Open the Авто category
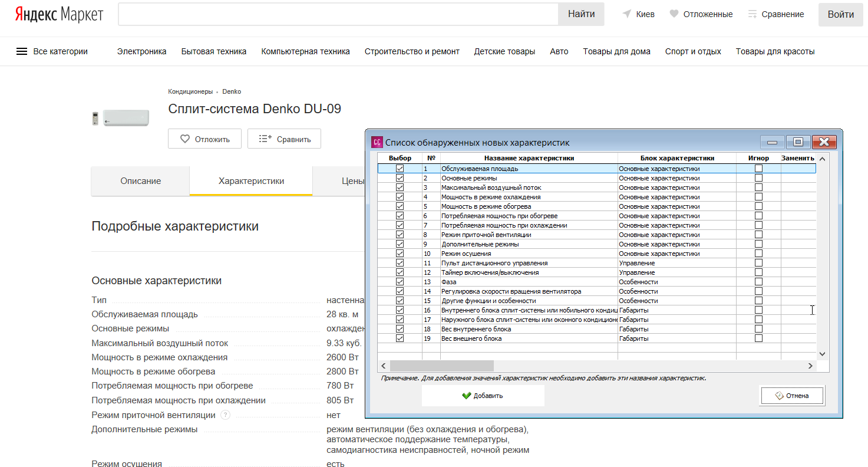The height and width of the screenshot is (467, 868). [x=559, y=51]
